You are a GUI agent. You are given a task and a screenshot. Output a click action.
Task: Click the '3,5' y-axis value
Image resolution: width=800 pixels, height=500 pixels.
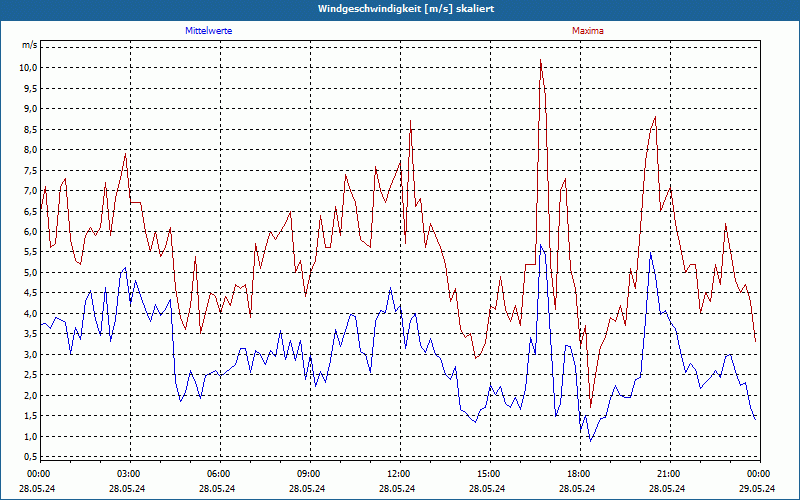[x=31, y=334]
